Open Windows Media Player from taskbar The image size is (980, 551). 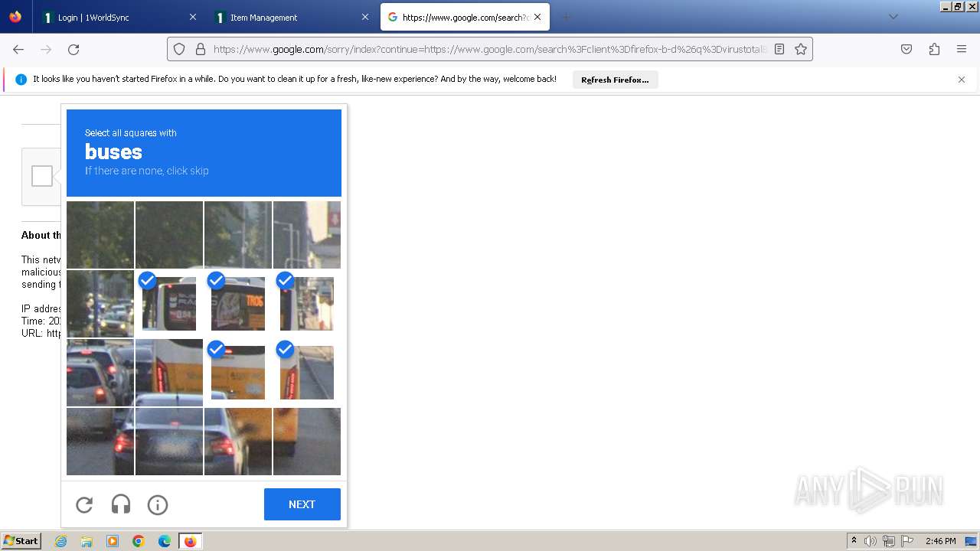(x=113, y=541)
